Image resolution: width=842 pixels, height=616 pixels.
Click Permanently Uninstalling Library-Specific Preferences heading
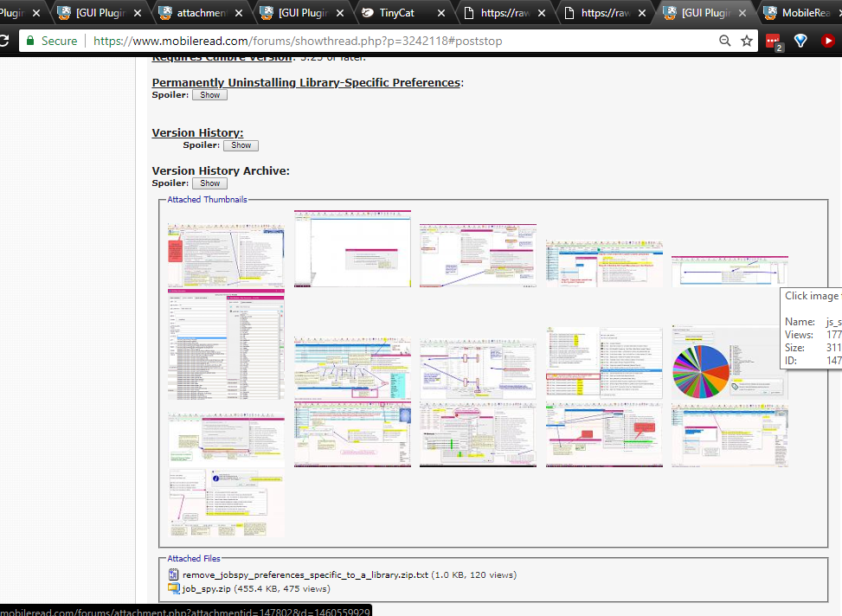(x=306, y=83)
